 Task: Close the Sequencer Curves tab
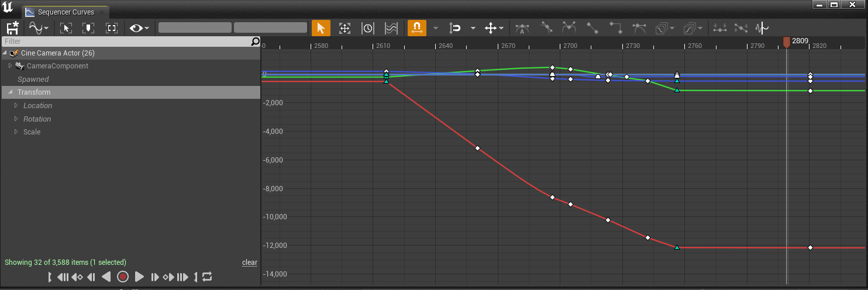102,12
